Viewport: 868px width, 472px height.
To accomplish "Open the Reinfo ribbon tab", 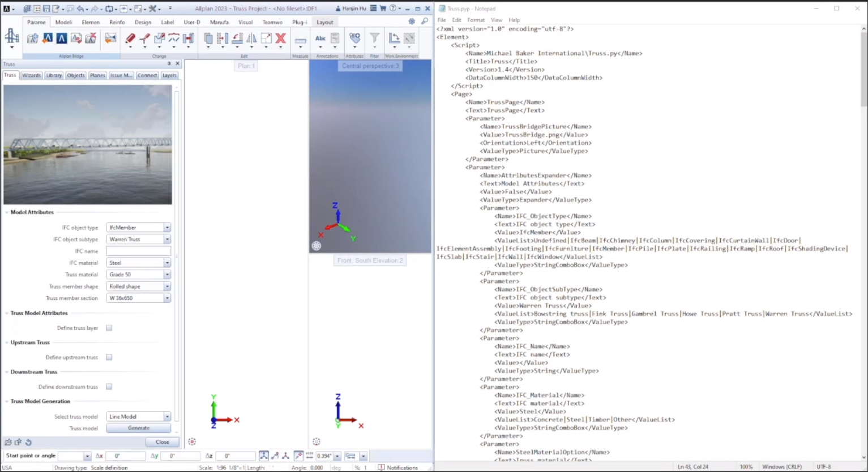I will point(117,22).
